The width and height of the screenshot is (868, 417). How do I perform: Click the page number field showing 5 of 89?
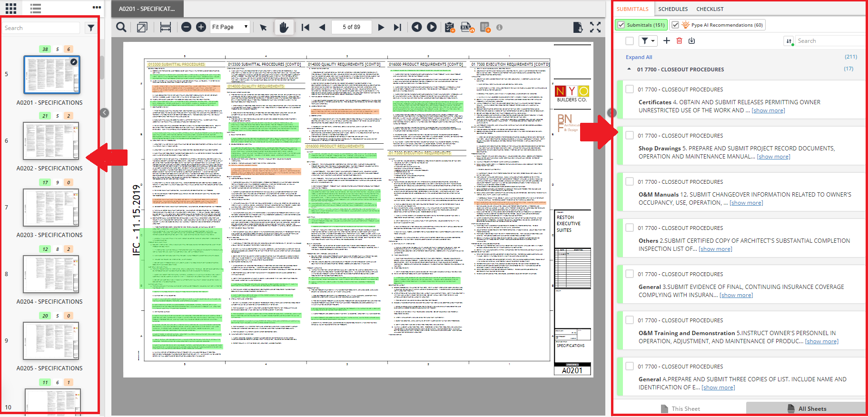coord(351,27)
